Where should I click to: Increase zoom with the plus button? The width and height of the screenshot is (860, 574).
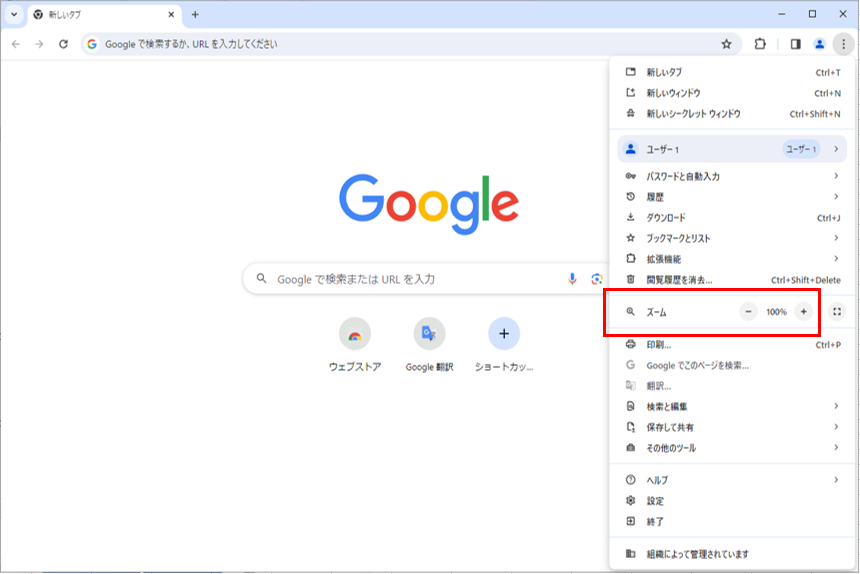804,312
